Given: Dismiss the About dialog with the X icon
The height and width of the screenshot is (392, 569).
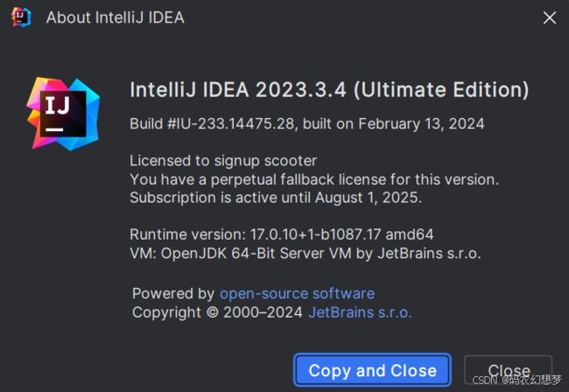Looking at the screenshot, I should 550,17.
